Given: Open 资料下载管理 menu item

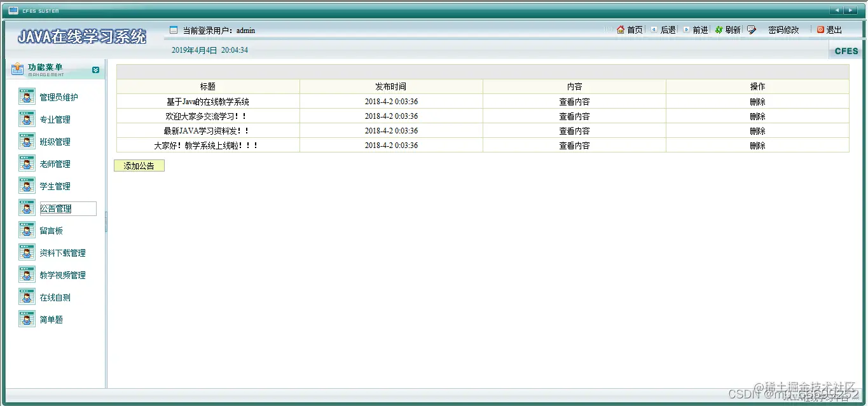Looking at the screenshot, I should click(x=63, y=253).
